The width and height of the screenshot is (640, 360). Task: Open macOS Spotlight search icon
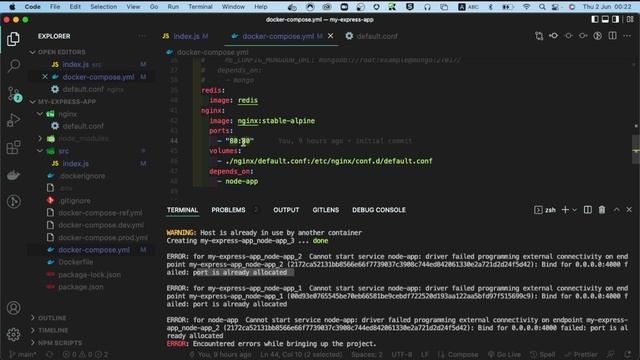542,7
